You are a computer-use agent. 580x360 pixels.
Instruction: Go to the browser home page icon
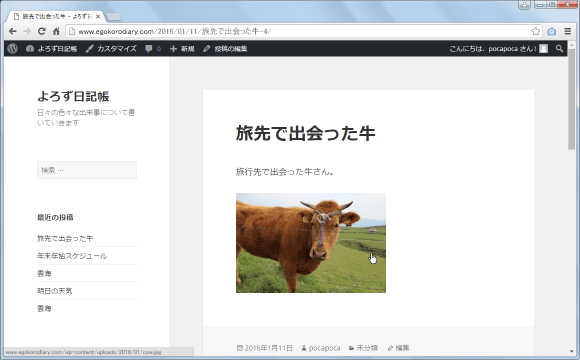coord(56,31)
